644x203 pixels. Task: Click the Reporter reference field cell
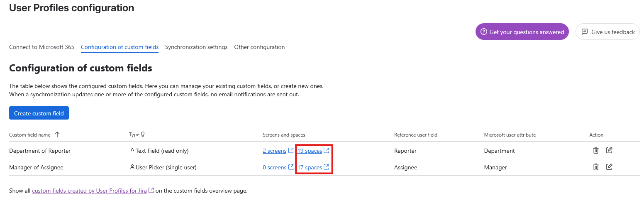[405, 151]
